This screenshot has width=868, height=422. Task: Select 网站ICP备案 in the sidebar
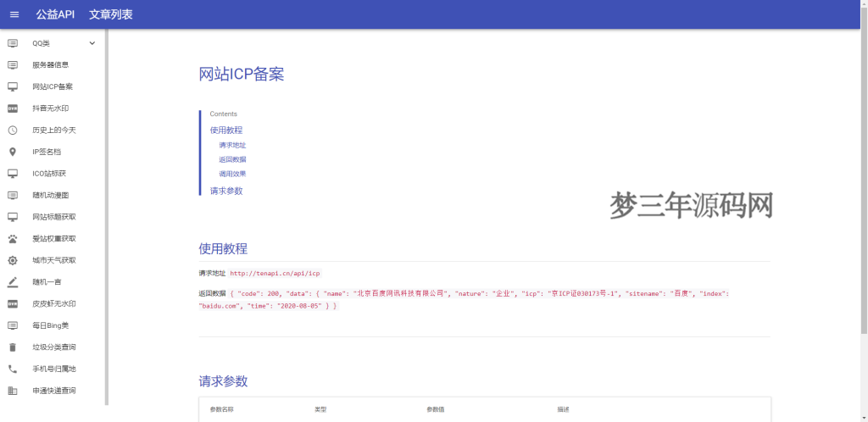coord(53,86)
